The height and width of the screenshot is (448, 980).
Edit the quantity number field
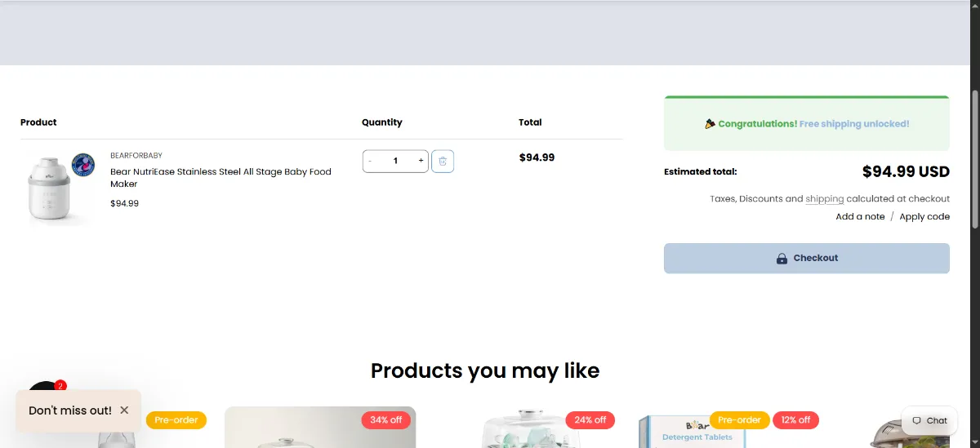pos(395,161)
